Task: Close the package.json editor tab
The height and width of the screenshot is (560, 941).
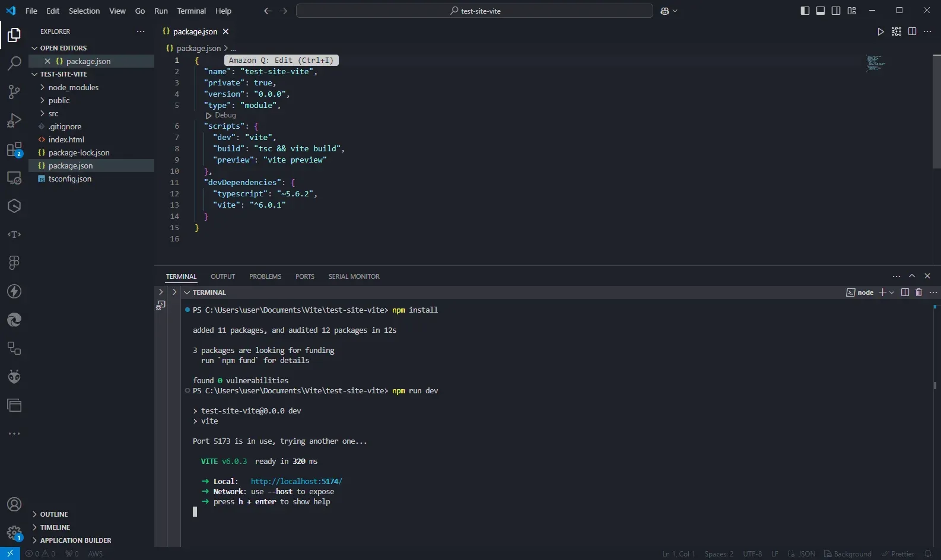Action: tap(225, 31)
